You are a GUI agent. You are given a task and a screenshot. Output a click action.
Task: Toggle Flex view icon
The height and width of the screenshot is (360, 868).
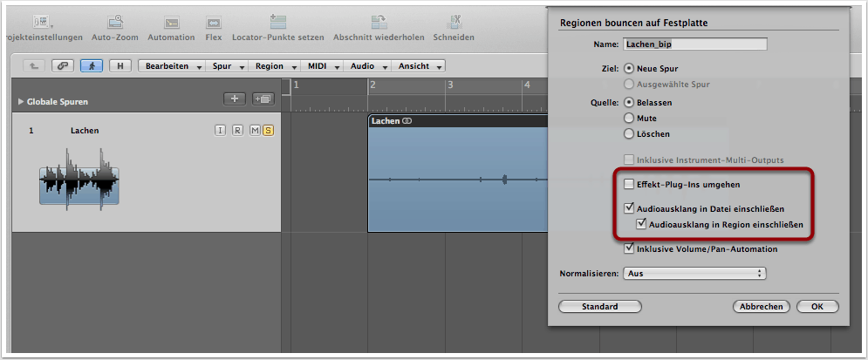pos(214,22)
